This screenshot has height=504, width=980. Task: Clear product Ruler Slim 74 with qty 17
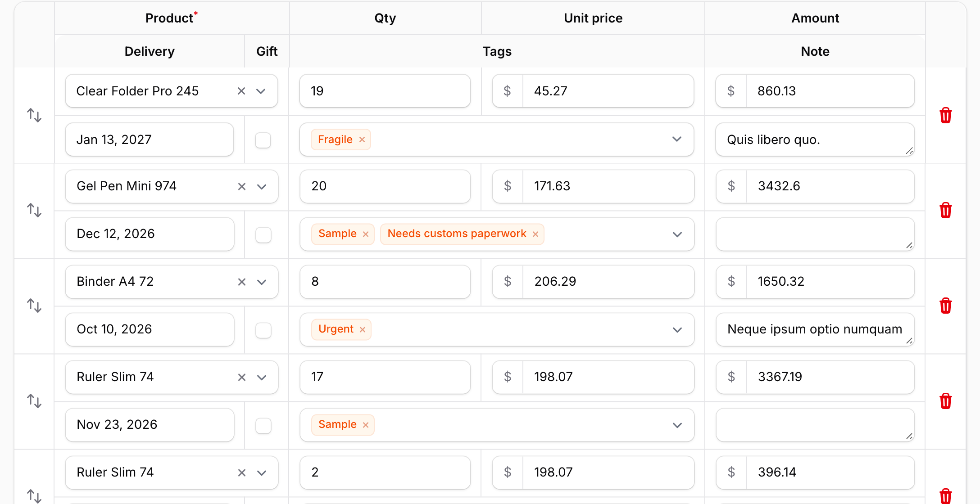tap(242, 377)
